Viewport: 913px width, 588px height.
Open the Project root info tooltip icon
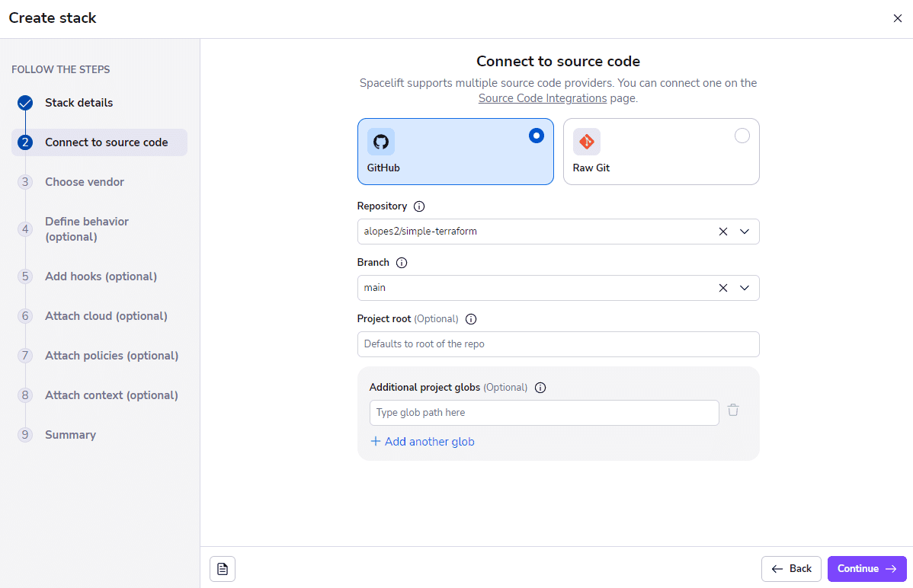coord(471,319)
